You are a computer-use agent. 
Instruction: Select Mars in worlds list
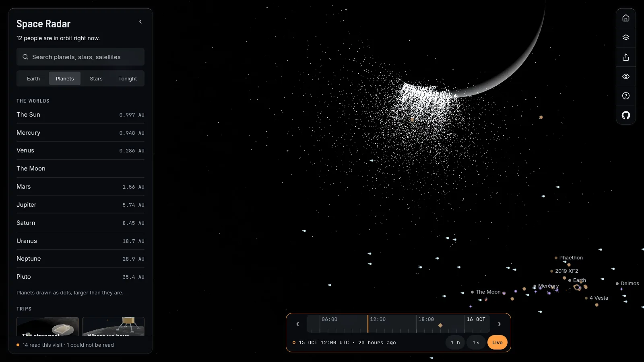click(80, 187)
